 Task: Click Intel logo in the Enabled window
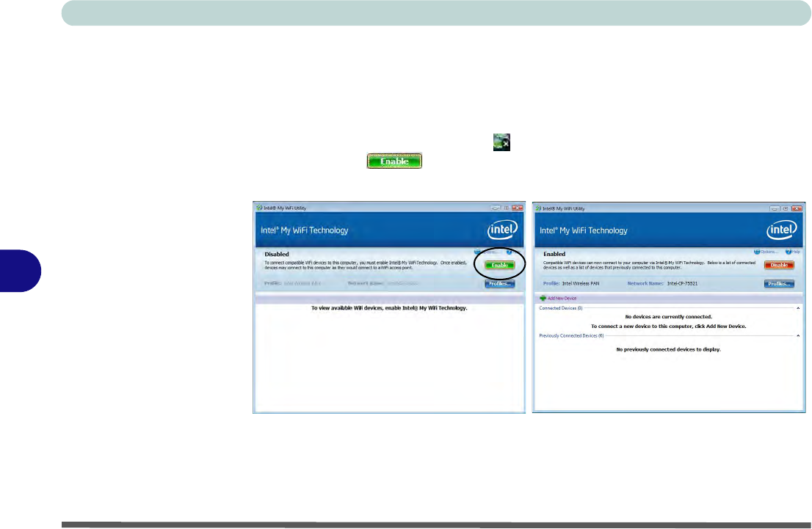(781, 230)
